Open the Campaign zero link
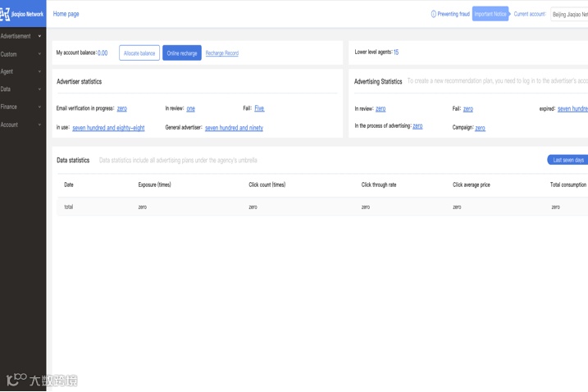This screenshot has width=588, height=392. 480,128
